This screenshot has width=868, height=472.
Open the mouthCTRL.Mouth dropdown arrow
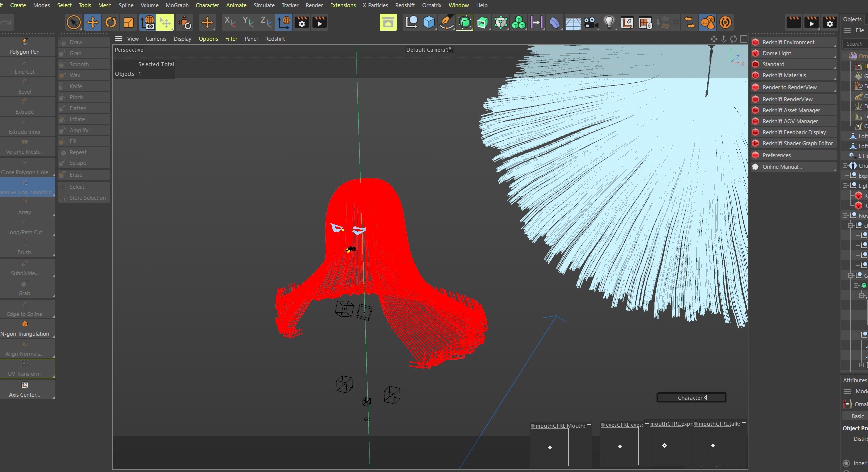tap(589, 425)
